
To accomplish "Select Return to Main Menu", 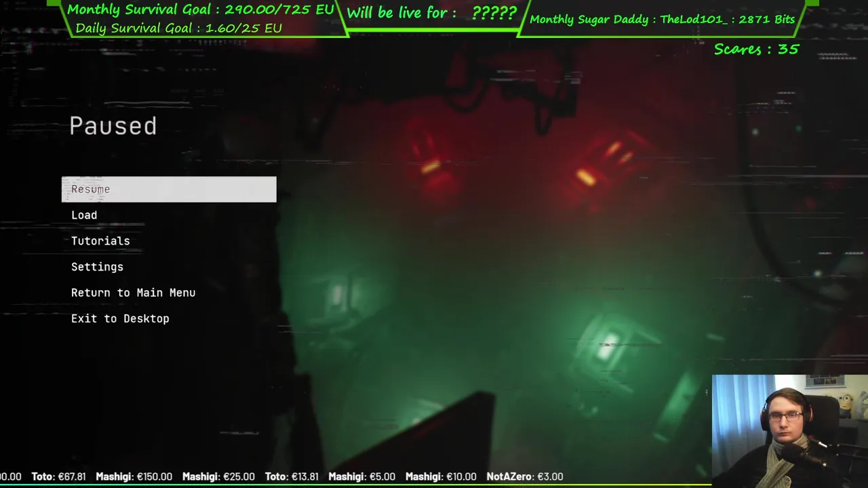I will (133, 293).
